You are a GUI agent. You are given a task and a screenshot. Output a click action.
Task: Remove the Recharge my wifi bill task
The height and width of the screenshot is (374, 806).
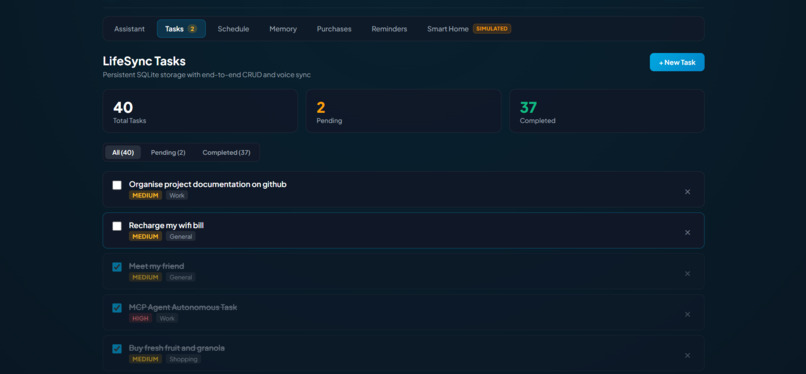coord(687,233)
